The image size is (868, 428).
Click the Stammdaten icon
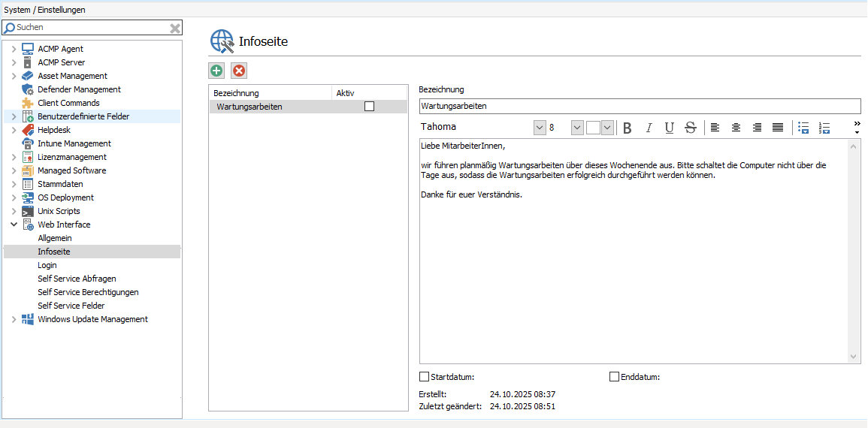[28, 184]
